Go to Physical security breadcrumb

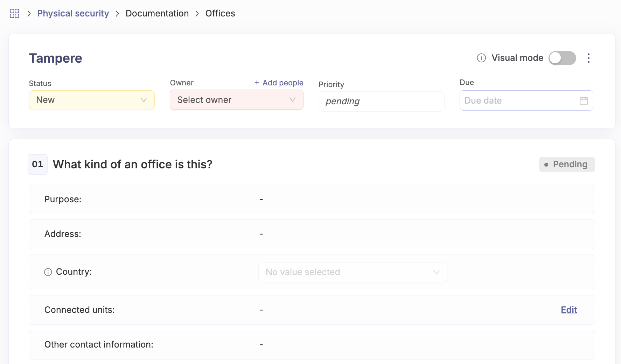(x=73, y=13)
